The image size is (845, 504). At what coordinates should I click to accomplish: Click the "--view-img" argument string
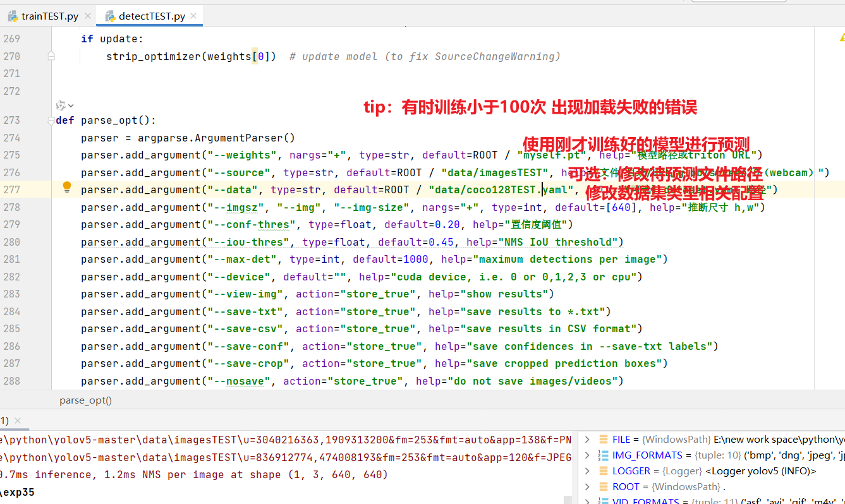245,294
